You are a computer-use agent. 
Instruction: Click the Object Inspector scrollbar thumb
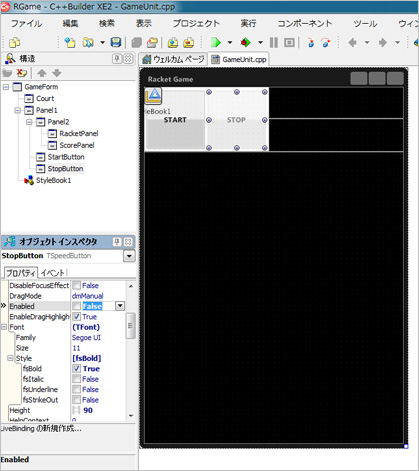pyautogui.click(x=131, y=326)
